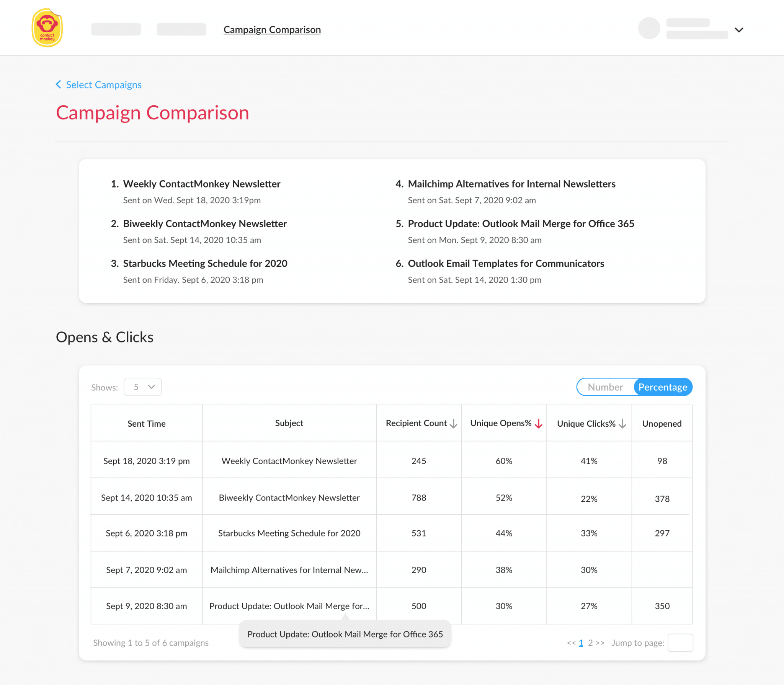Click the underlined page 1 link
The height and width of the screenshot is (685, 784).
[581, 643]
